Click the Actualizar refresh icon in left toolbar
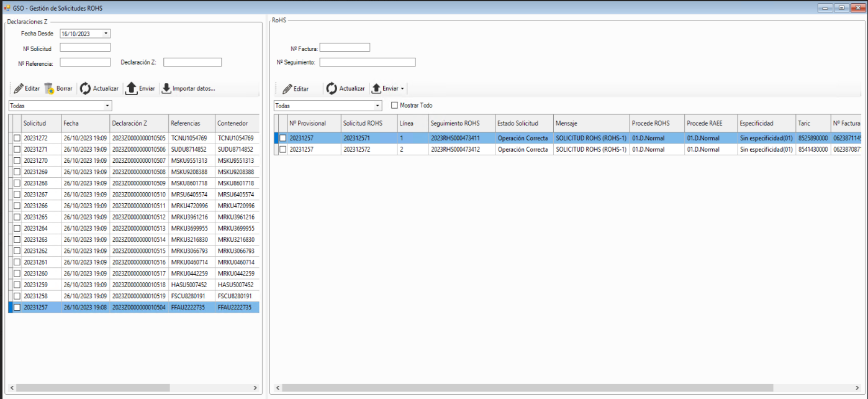This screenshot has width=868, height=399. 86,88
